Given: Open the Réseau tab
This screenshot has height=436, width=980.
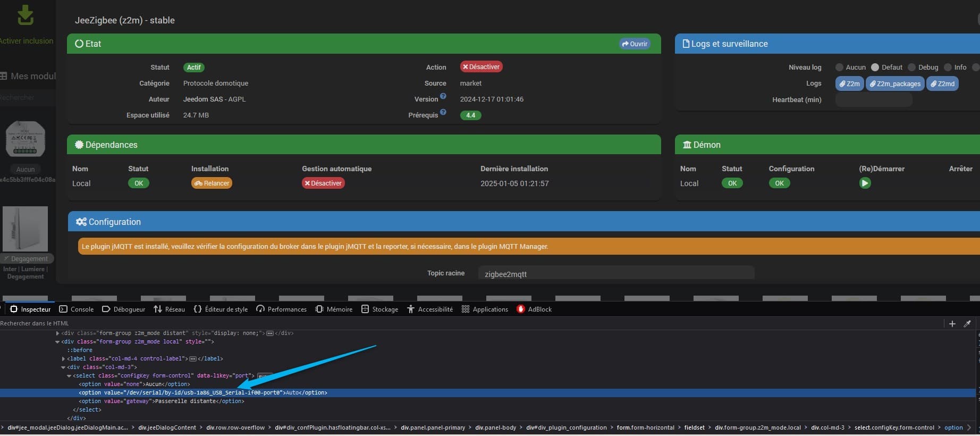Looking at the screenshot, I should [169, 309].
